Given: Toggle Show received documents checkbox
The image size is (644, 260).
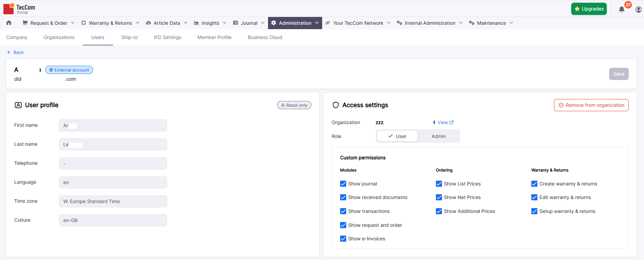Looking at the screenshot, I should point(343,197).
